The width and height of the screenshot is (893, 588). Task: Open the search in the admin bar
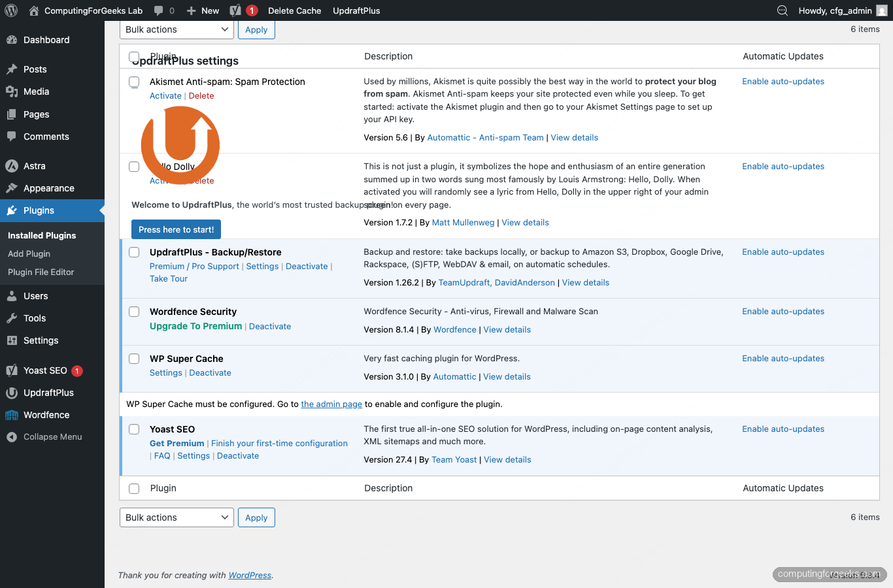782,10
